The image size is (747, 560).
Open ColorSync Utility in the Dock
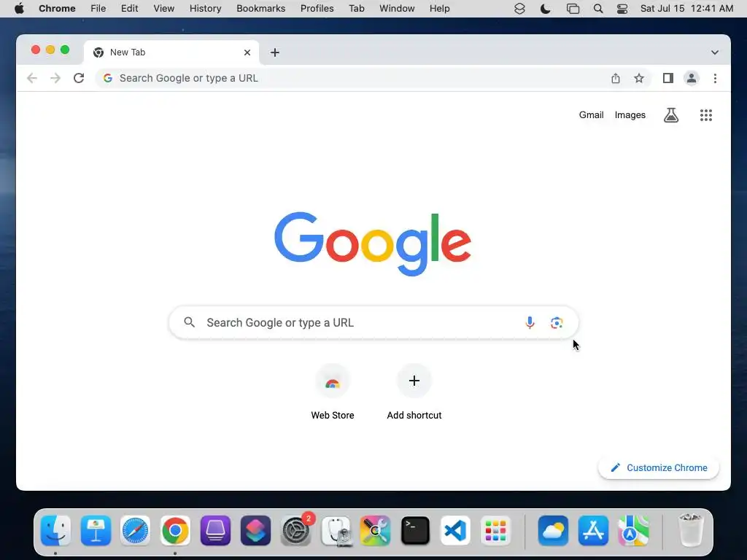point(375,530)
